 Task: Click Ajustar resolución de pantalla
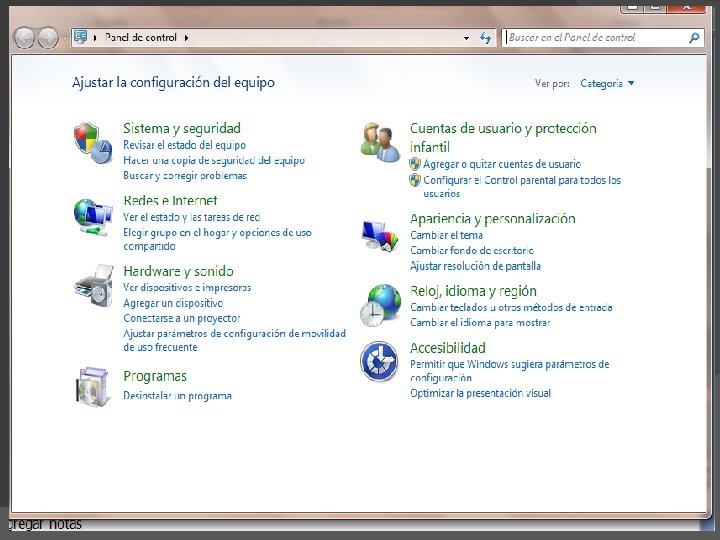[475, 266]
